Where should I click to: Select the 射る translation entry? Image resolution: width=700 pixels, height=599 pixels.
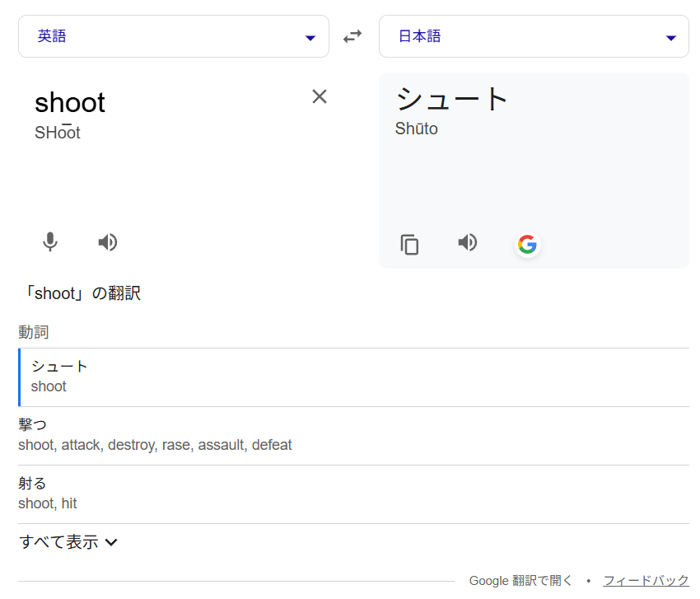point(33,484)
